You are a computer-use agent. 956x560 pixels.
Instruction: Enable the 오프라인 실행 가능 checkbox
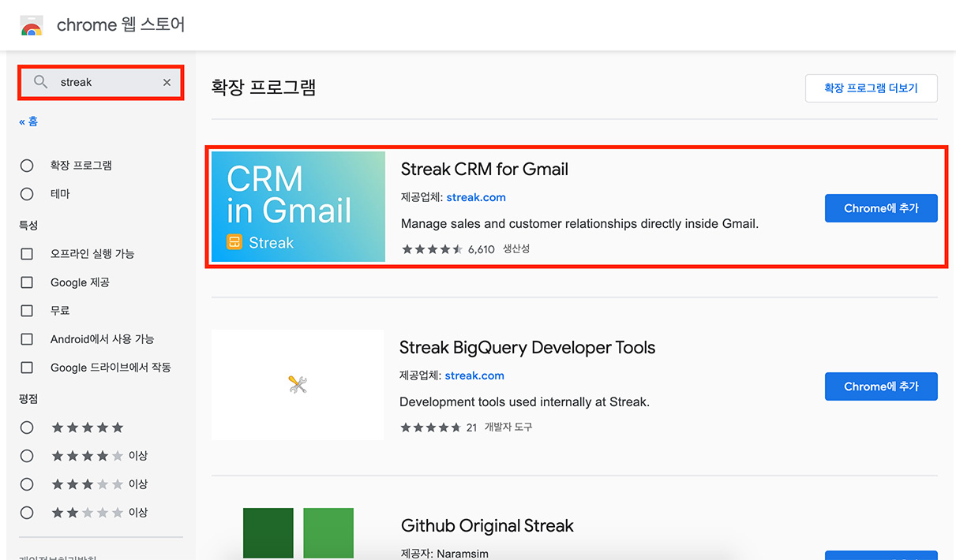27,254
